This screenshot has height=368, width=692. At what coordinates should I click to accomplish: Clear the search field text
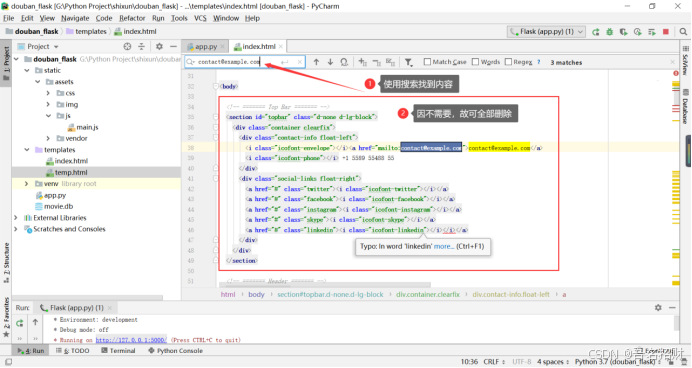pos(300,62)
